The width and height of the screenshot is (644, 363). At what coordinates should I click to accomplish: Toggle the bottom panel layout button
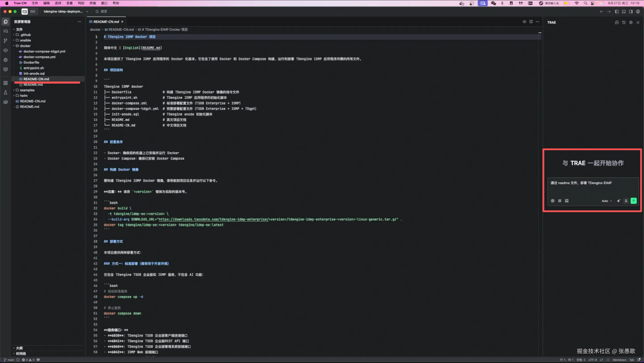coord(624,11)
